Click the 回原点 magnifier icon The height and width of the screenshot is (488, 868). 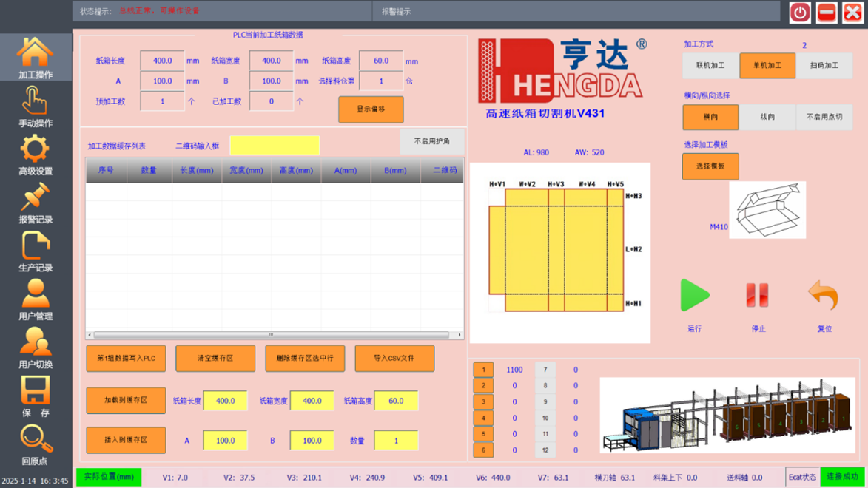pyautogui.click(x=35, y=441)
